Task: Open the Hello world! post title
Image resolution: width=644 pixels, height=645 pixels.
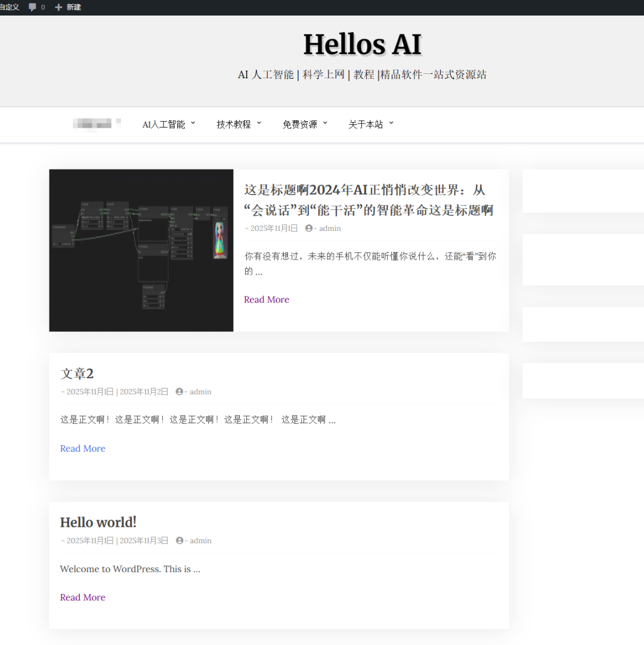Action: pyautogui.click(x=98, y=523)
